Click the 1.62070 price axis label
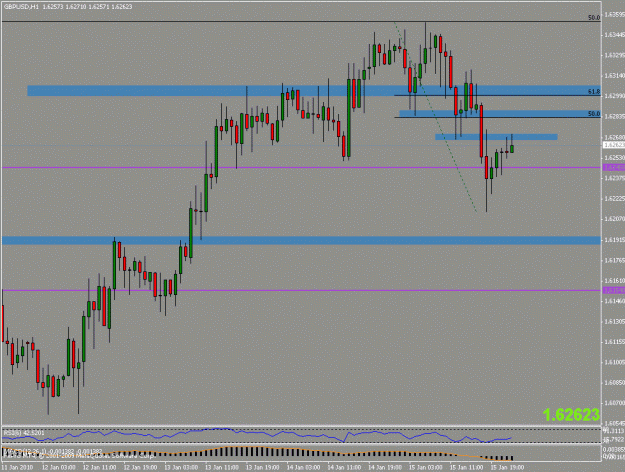Viewport: 625px width, 472px height. click(614, 219)
